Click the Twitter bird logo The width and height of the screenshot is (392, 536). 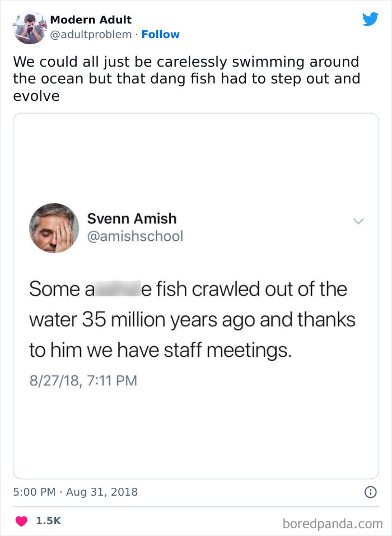pos(370,20)
